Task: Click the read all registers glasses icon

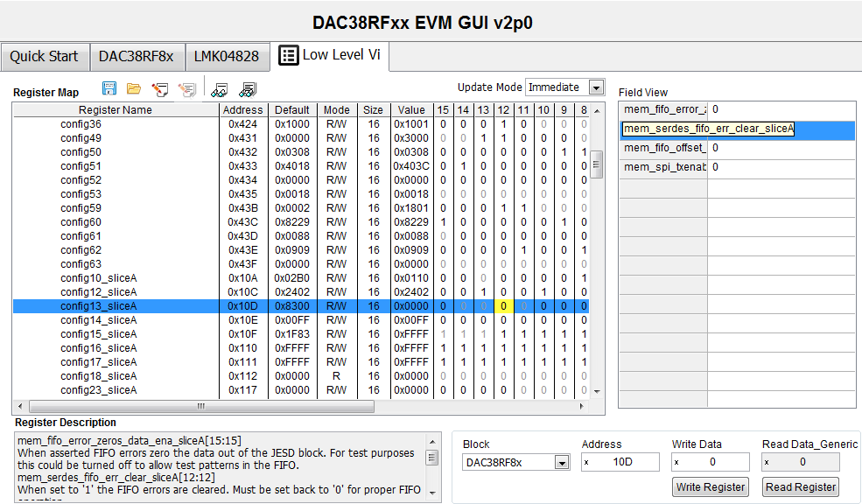Action: [248, 89]
